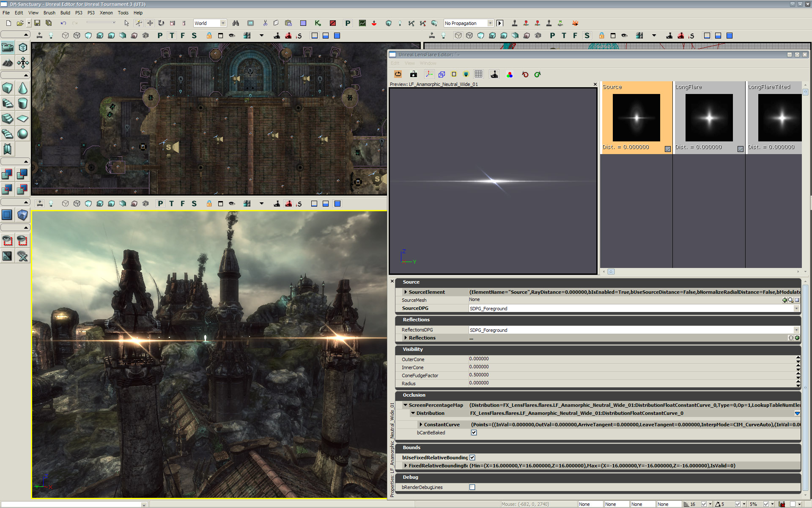Click the RGB background color icon
This screenshot has width=812, height=508.
pos(510,75)
